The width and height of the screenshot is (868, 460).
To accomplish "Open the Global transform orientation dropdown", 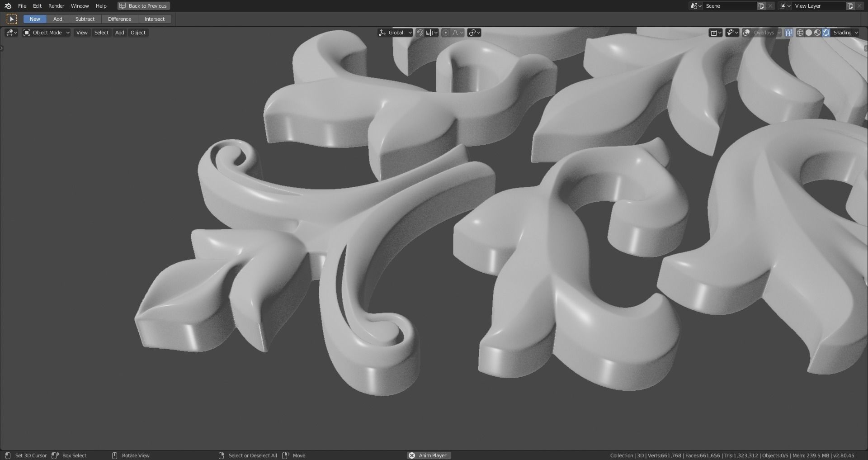I will pos(396,33).
